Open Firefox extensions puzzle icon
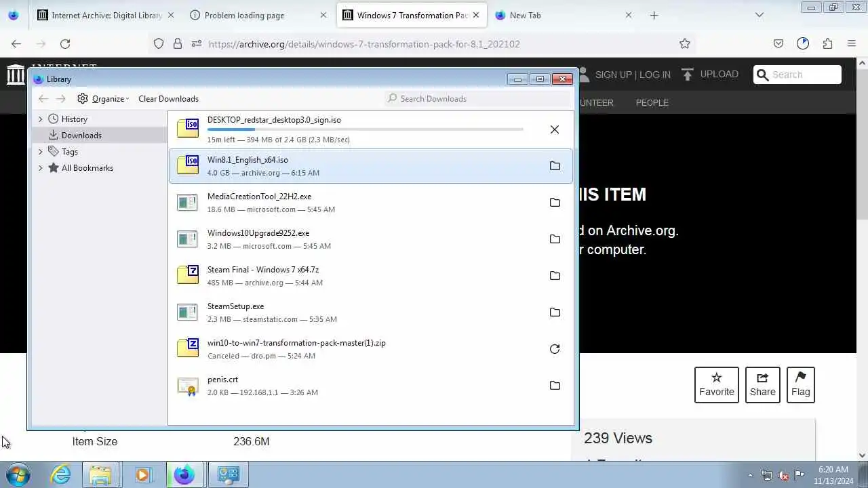Image resolution: width=868 pixels, height=488 pixels. 827,44
